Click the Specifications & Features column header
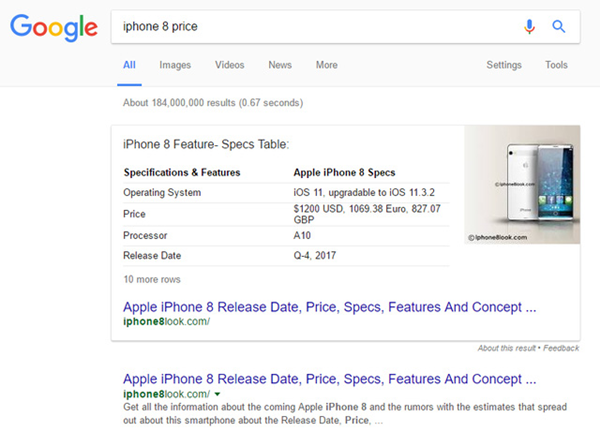 182,173
